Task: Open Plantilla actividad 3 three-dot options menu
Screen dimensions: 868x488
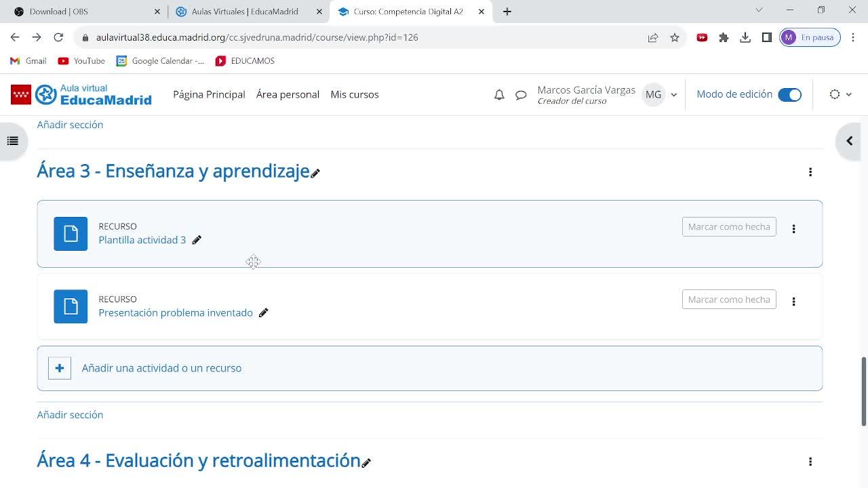Action: [793, 229]
